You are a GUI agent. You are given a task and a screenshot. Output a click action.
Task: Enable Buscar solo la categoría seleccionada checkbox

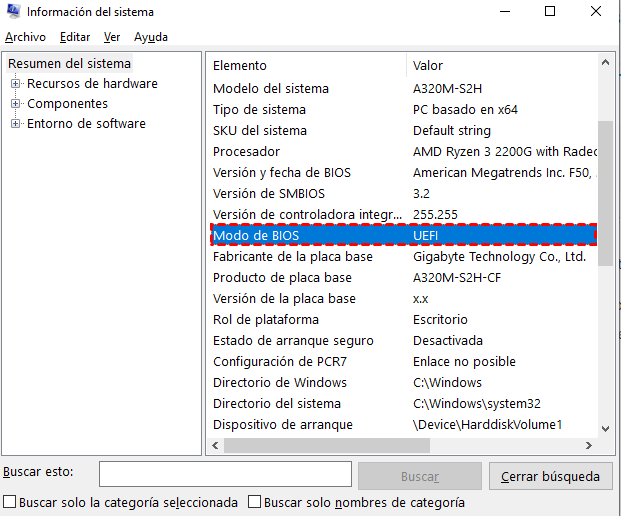coord(10,502)
